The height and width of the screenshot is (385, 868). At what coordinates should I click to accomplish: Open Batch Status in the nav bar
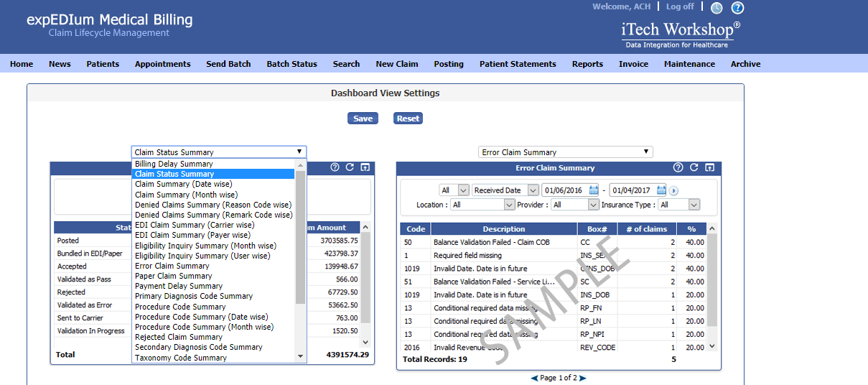click(x=291, y=64)
